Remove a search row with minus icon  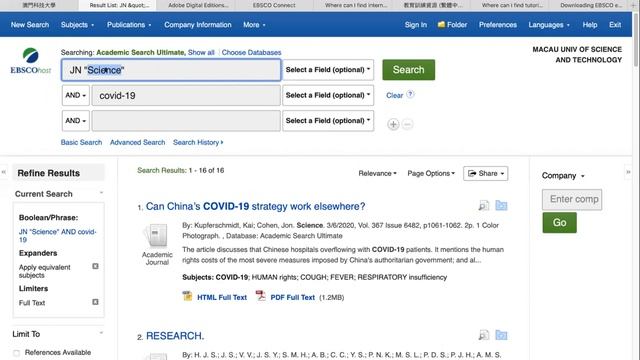pos(407,124)
